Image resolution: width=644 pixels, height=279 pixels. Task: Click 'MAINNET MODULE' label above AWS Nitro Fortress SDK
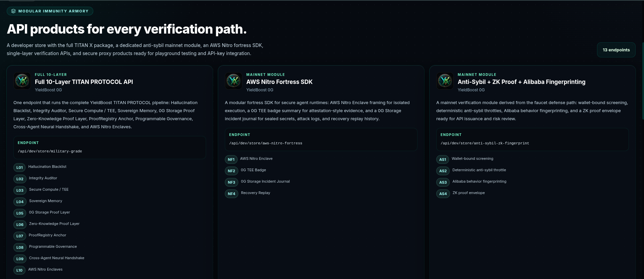pos(265,75)
